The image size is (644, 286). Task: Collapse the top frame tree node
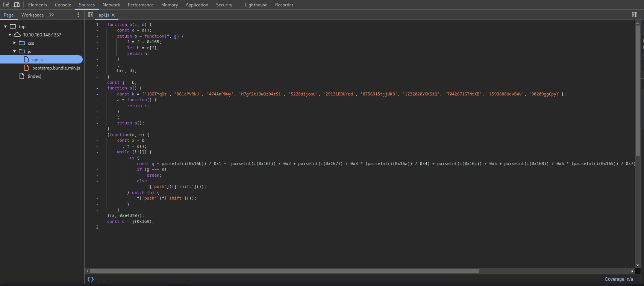pyautogui.click(x=5, y=26)
